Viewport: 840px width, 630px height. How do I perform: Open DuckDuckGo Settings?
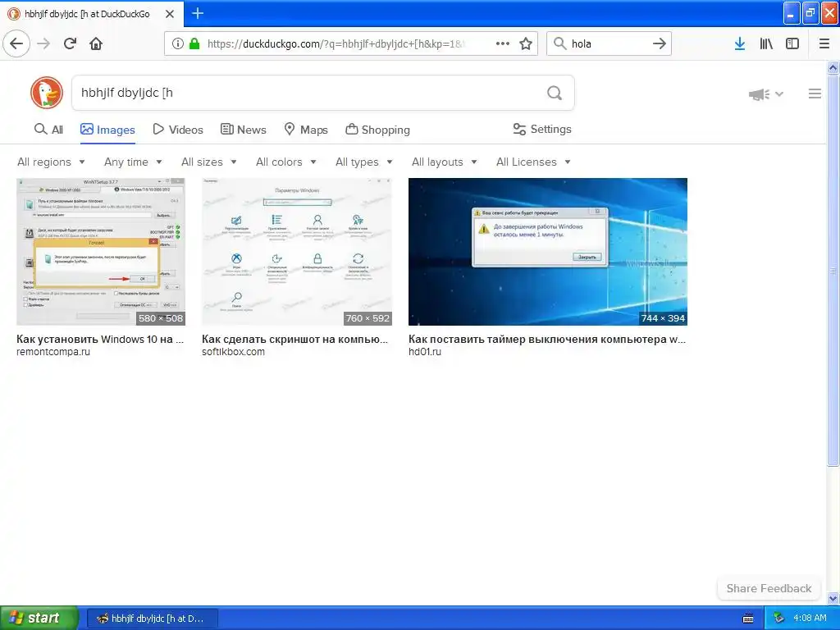[x=542, y=129]
